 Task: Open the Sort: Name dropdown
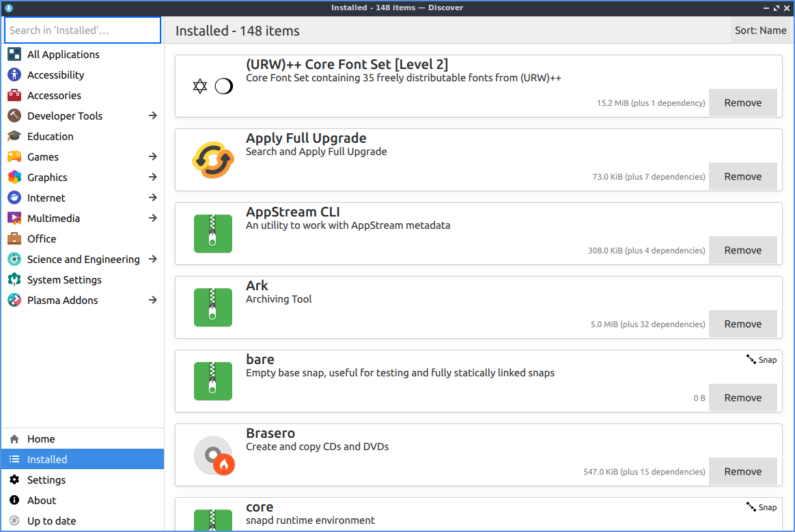pyautogui.click(x=760, y=31)
